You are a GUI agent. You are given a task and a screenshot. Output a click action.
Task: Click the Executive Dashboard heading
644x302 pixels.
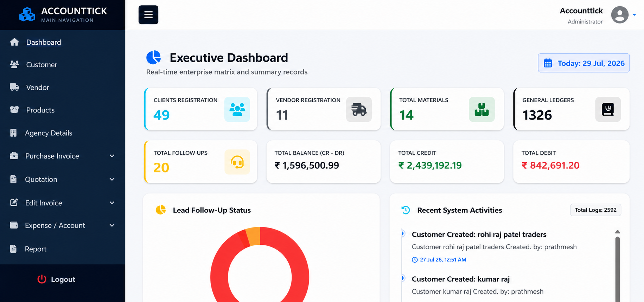tap(229, 58)
